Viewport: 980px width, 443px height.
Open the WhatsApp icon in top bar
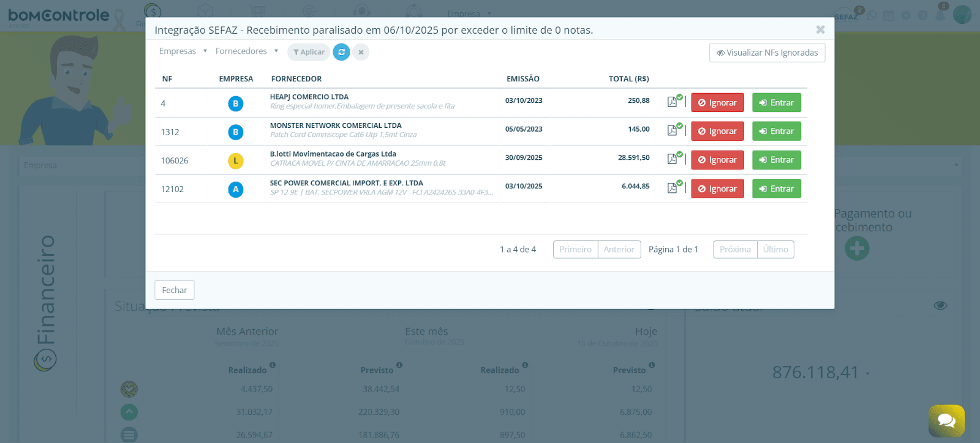click(x=872, y=15)
